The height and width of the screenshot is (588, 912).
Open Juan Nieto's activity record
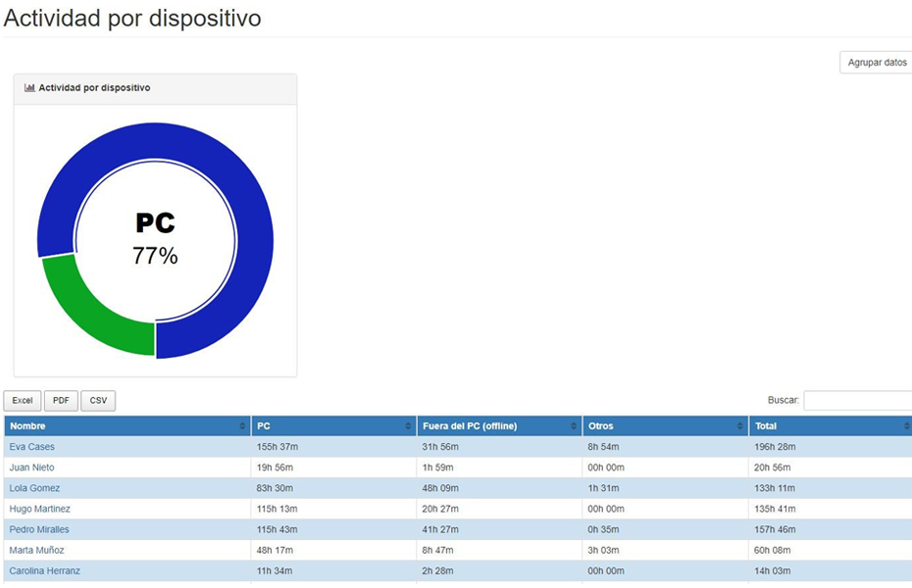tap(31, 467)
